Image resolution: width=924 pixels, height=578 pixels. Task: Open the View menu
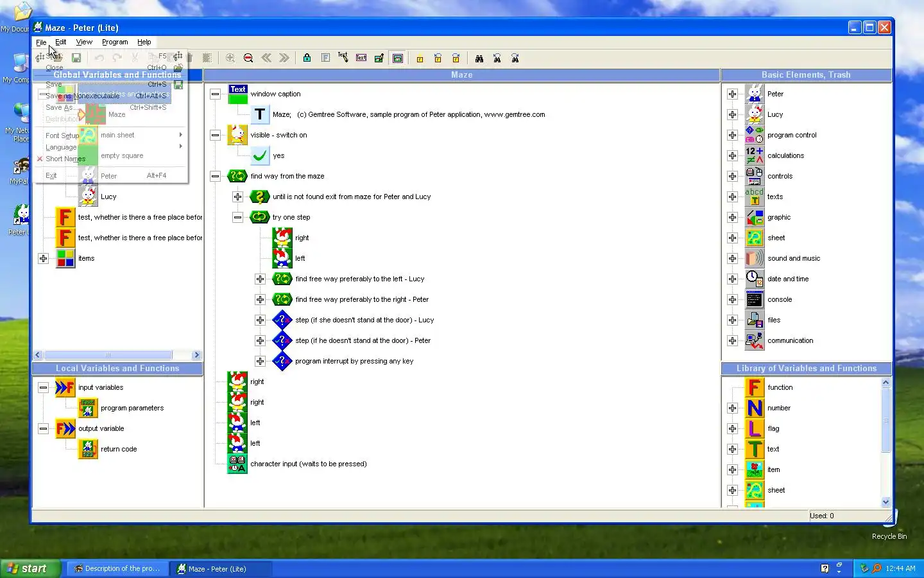tap(84, 42)
